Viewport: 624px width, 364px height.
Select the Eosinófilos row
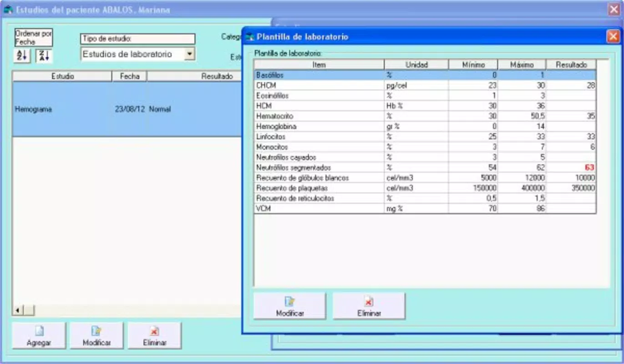(x=425, y=96)
